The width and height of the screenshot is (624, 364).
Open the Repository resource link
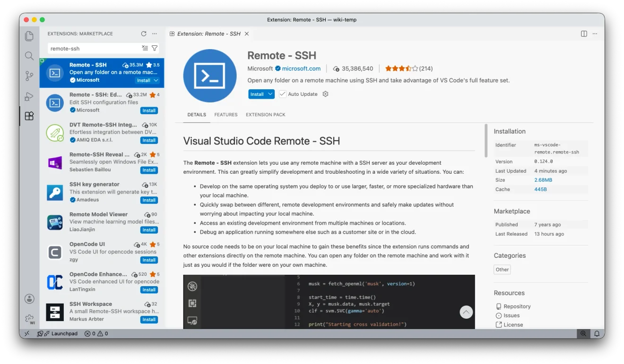coord(517,306)
